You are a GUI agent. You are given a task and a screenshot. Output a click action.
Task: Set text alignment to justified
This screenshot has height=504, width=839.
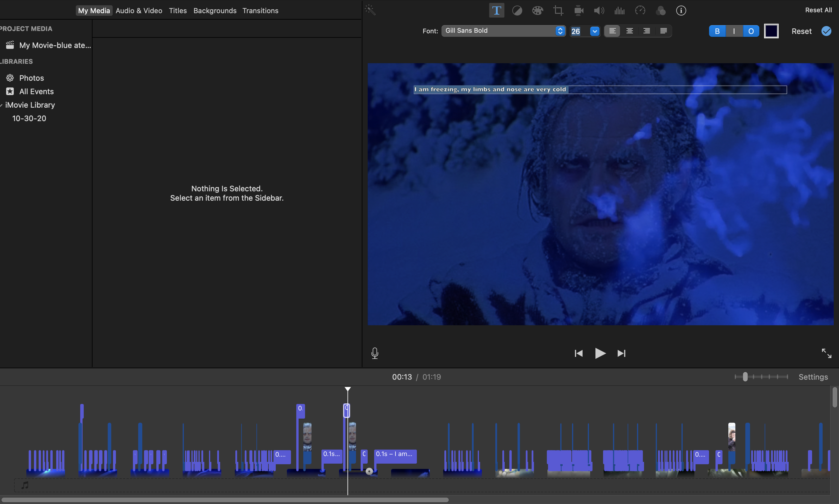663,31
